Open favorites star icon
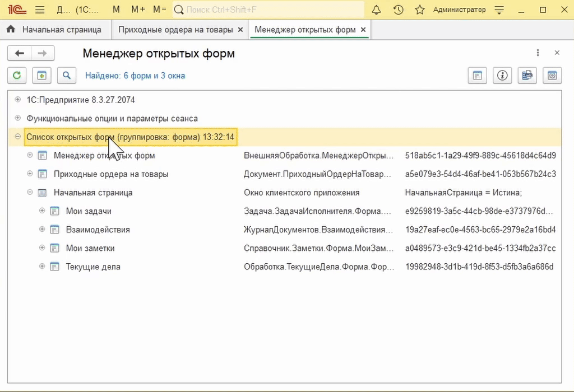Image resolution: width=574 pixels, height=392 pixels. coord(420,10)
